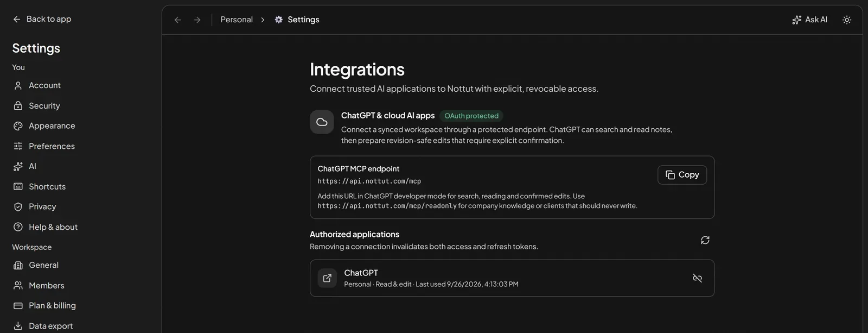
Task: Click Personal breadcrumb
Action: tap(237, 20)
